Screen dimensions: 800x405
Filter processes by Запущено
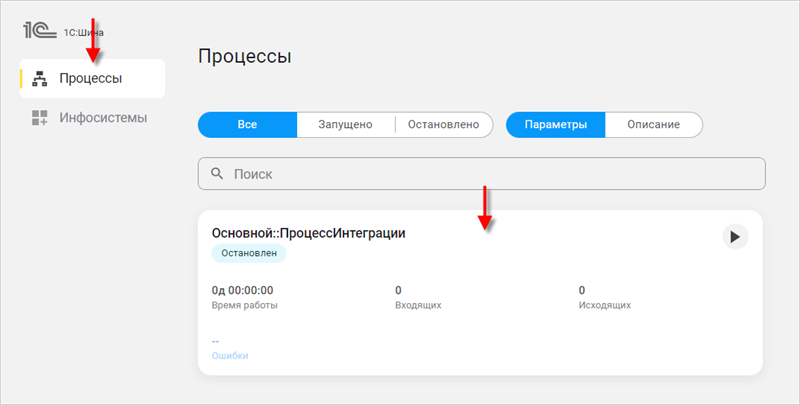345,124
